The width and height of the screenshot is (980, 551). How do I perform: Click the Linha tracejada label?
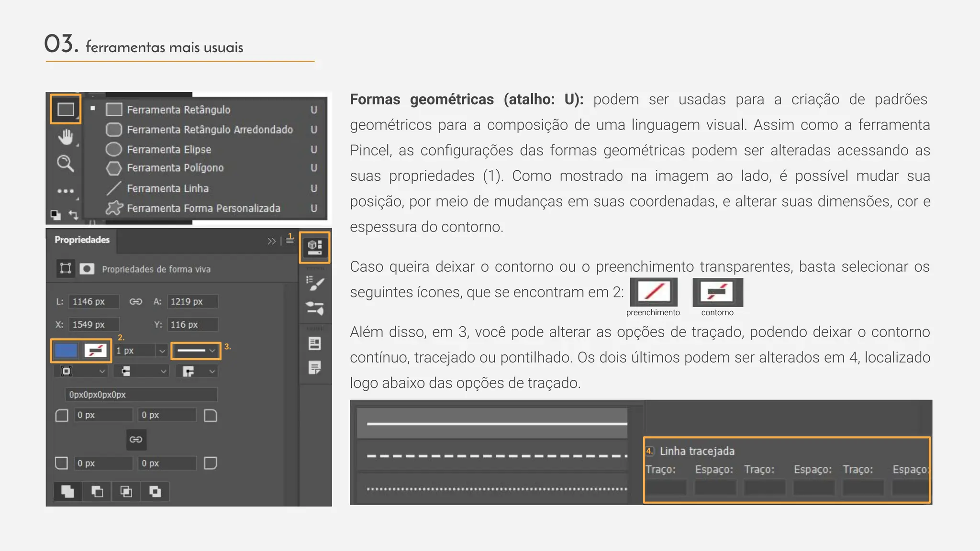point(697,451)
